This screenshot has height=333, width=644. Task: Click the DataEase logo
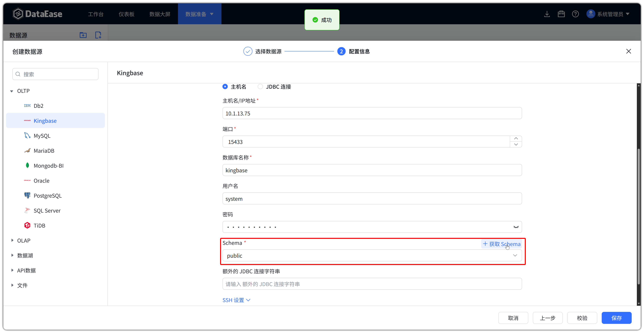37,14
